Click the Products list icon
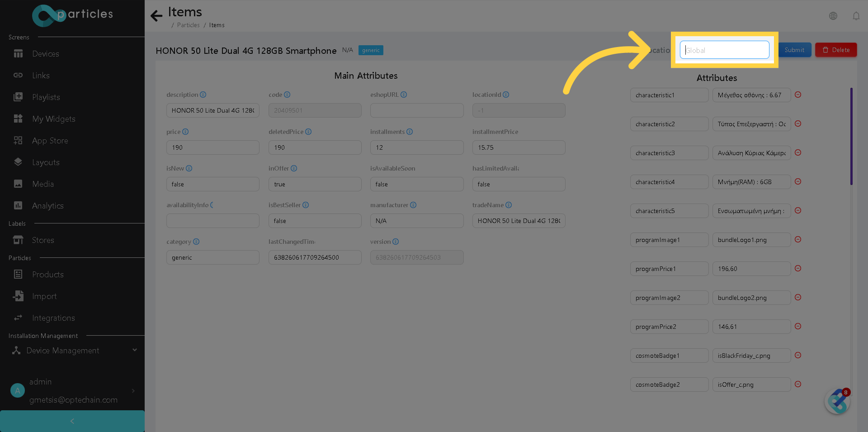Viewport: 868px width, 432px height. [x=18, y=275]
